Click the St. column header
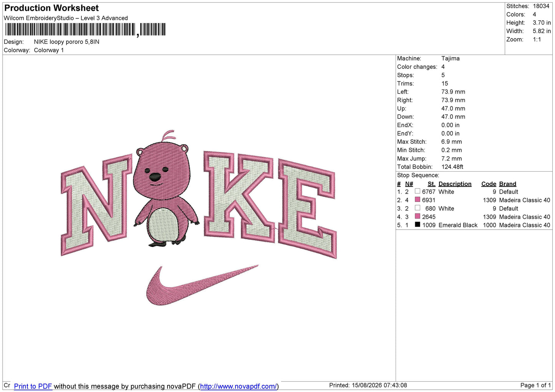 [431, 184]
